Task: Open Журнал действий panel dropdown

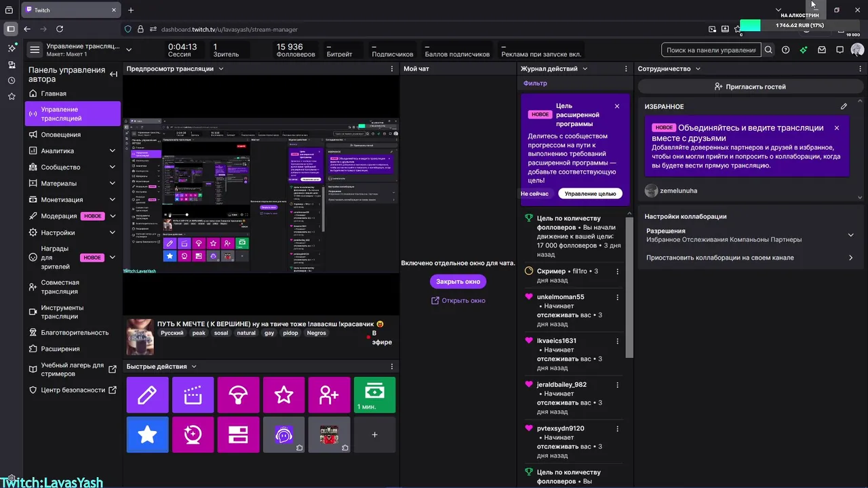Action: (585, 69)
